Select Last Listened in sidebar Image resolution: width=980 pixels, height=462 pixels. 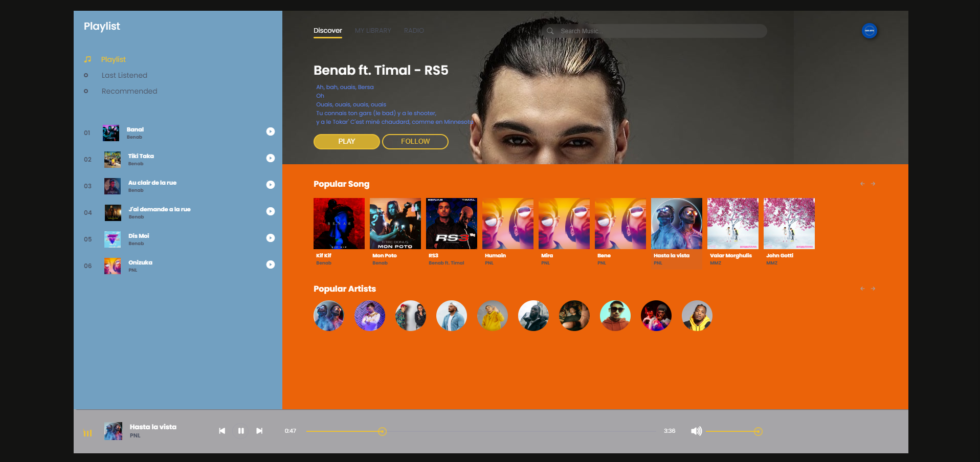click(x=124, y=75)
